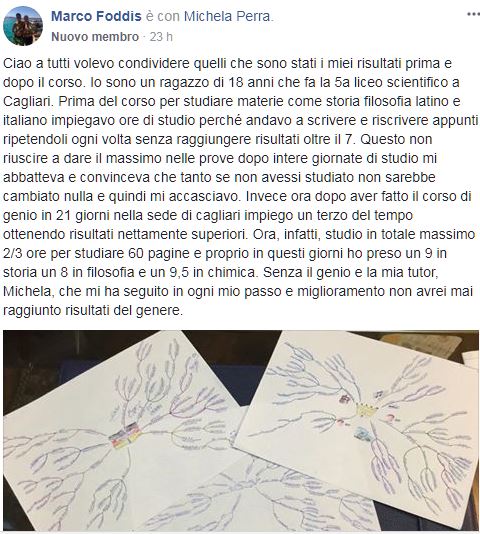Screen dimensions: 480x534
Task: Click the music note sketch above the crown
Action: 379,395
